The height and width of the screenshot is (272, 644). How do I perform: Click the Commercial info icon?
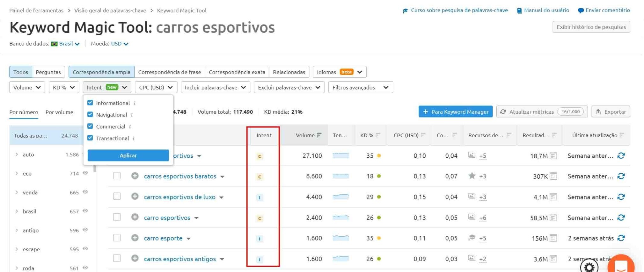(130, 127)
